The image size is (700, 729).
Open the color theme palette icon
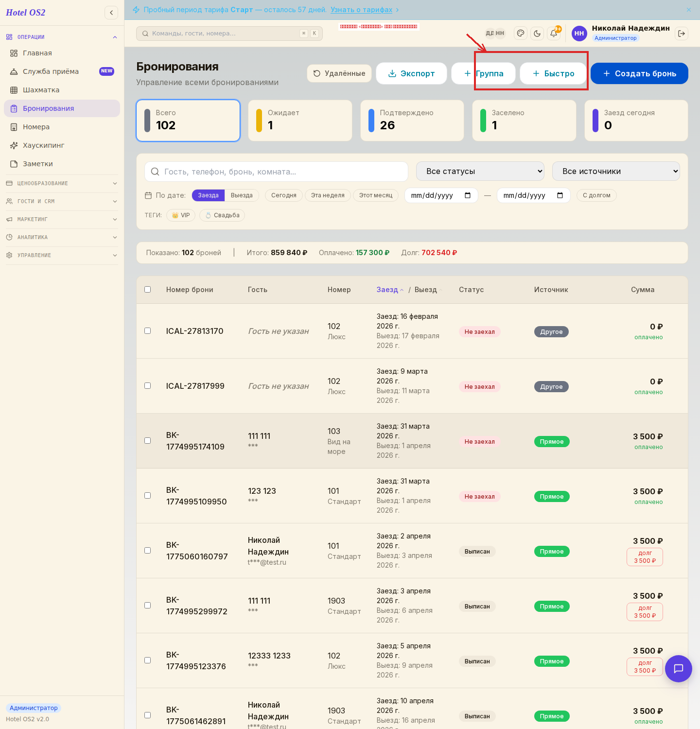(x=521, y=33)
